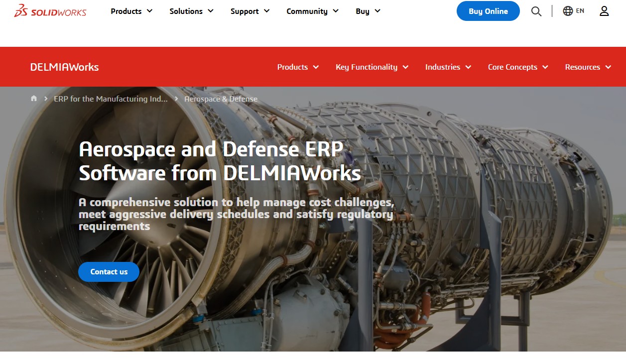Click the Contact us button
626x364 pixels.
pos(109,272)
